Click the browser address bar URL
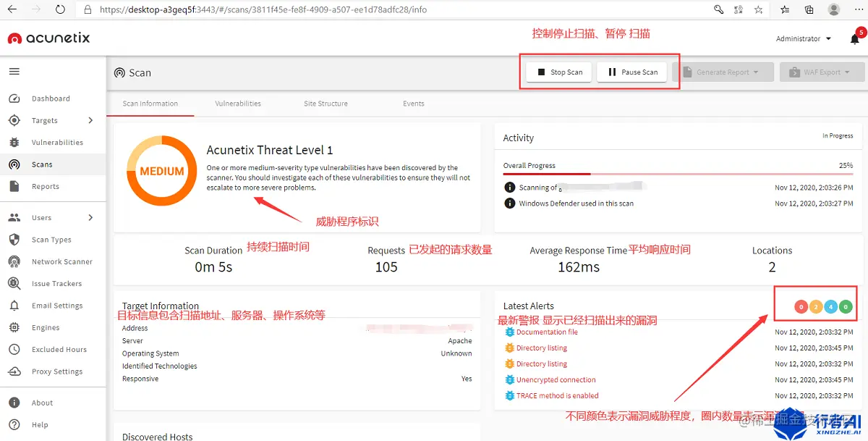The width and height of the screenshot is (868, 441). coord(263,10)
